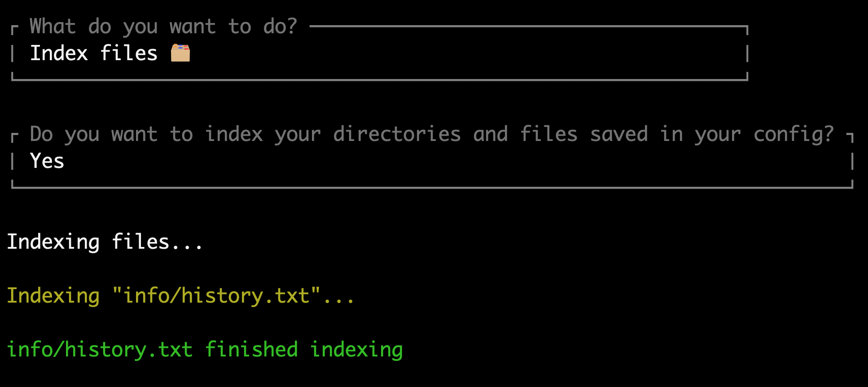Viewport: 868px width, 387px height.
Task: Click the card index box emoji icon
Action: coord(180,53)
